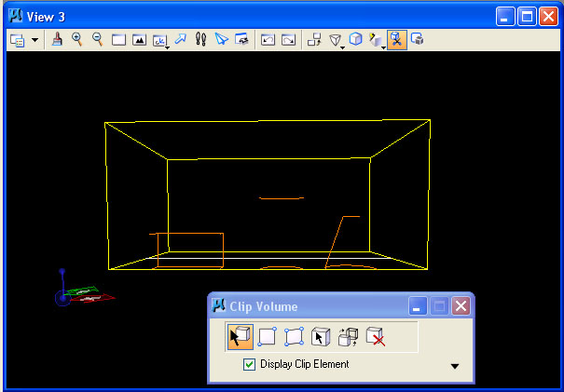Click the Update View brush icon
Image resolution: width=564 pixels, height=392 pixels.
coord(57,39)
